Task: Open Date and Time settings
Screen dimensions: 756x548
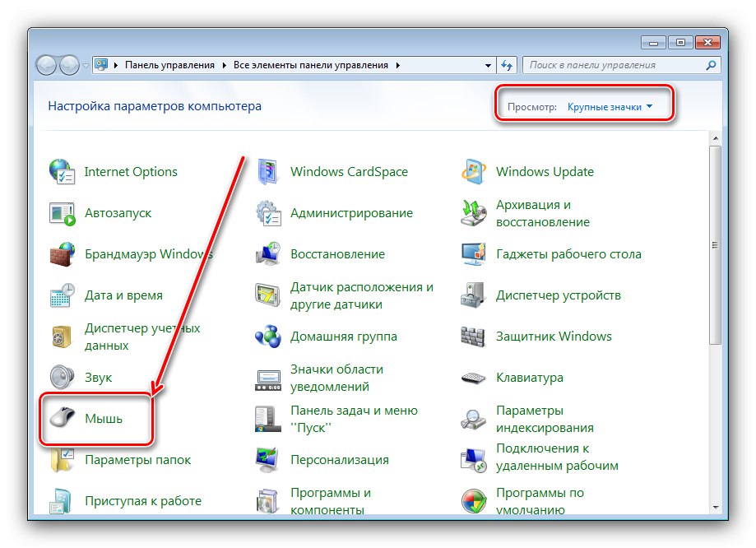Action: point(122,295)
